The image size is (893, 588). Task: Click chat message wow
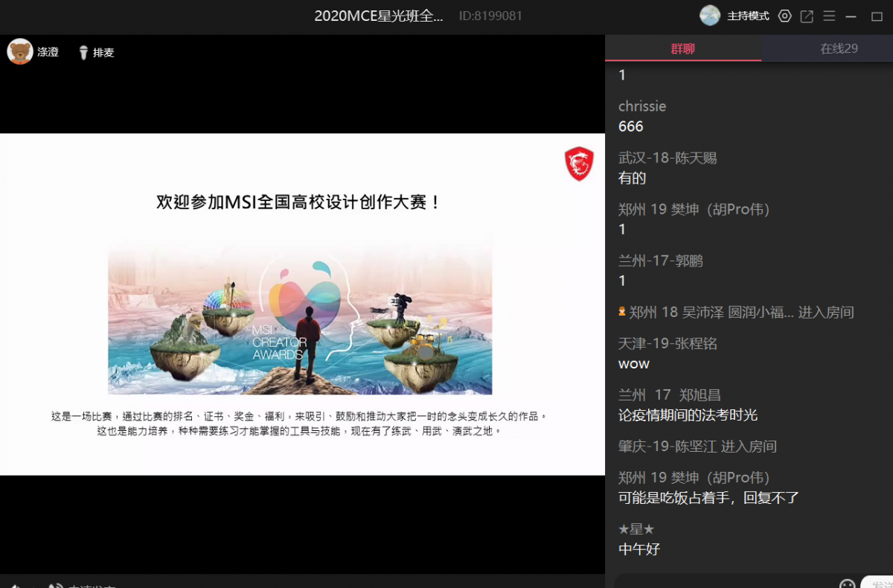click(634, 364)
